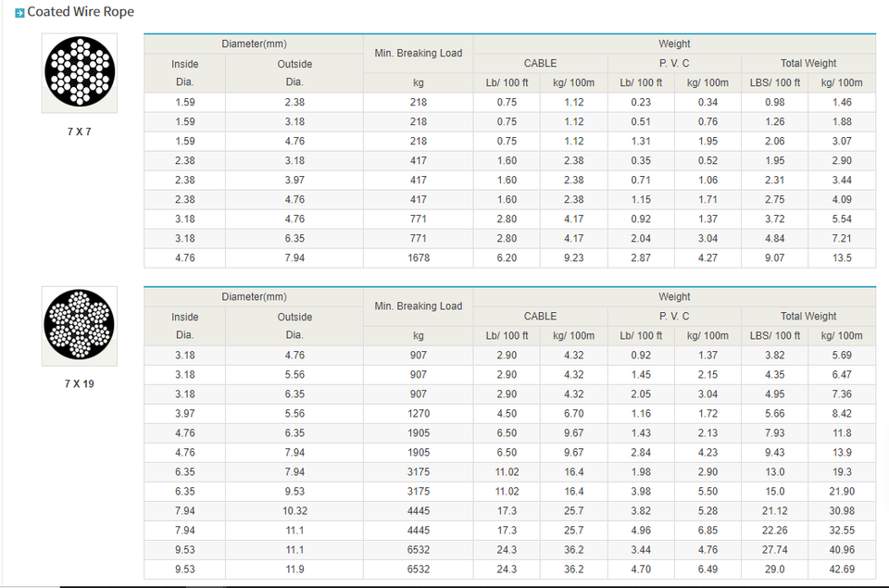This screenshot has width=889, height=588.
Task: Click the "7 X 7" label under the image
Action: click(80, 131)
